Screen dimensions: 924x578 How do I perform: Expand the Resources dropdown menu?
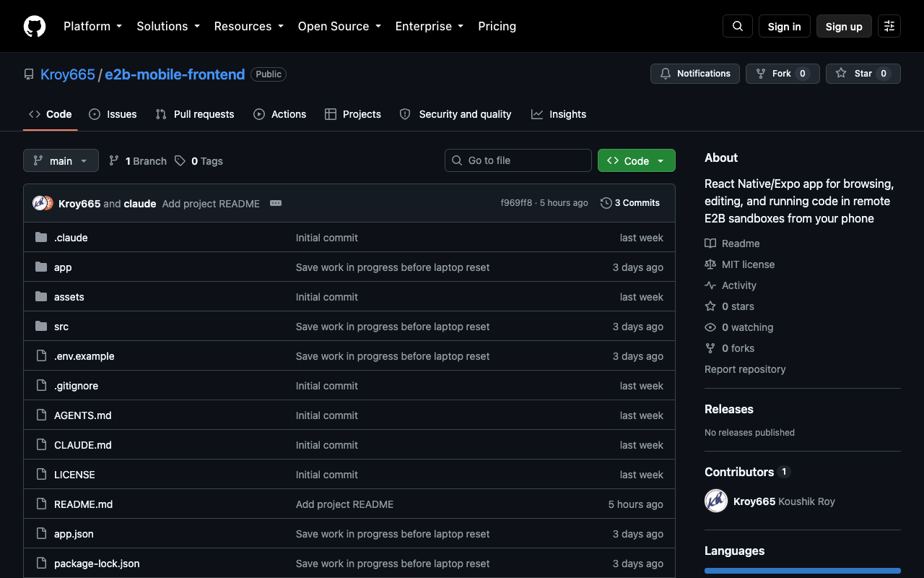(248, 26)
